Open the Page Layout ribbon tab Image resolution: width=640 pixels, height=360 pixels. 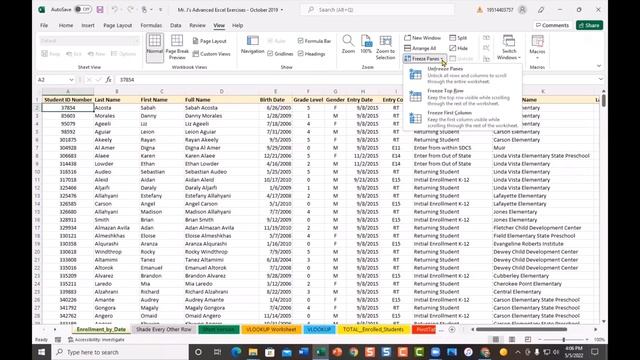pos(118,25)
